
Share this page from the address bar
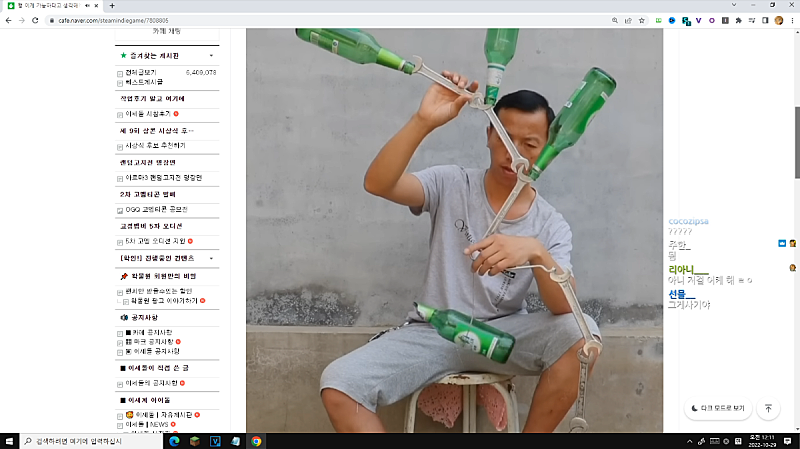tap(628, 20)
